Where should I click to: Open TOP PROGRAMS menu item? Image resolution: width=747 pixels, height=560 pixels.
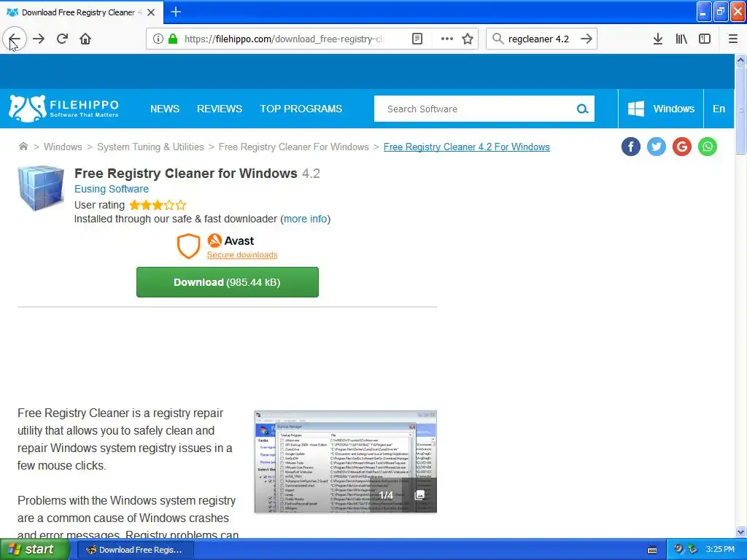[x=301, y=109]
